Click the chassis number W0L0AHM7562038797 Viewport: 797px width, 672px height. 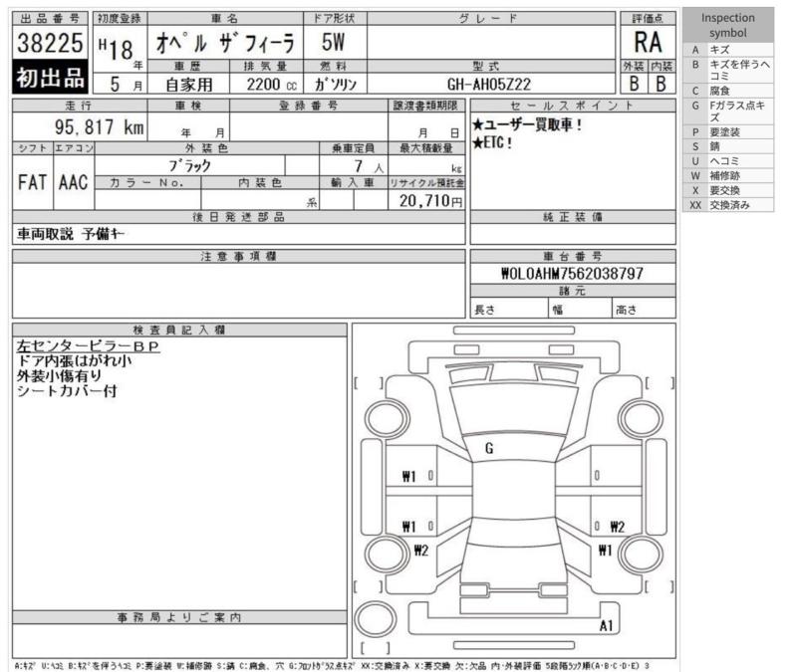pos(572,272)
